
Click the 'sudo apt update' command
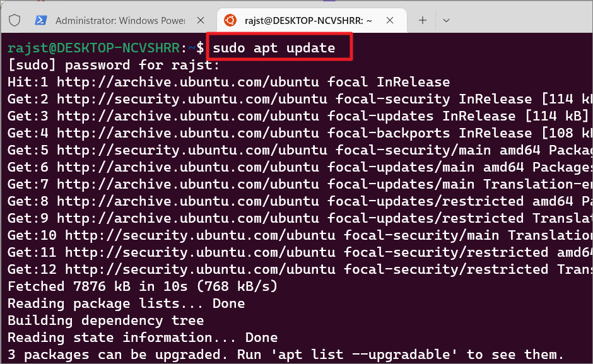(x=274, y=48)
